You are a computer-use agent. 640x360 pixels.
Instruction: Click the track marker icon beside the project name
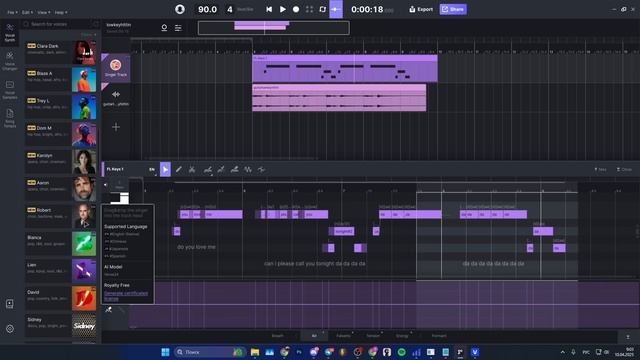[164, 28]
